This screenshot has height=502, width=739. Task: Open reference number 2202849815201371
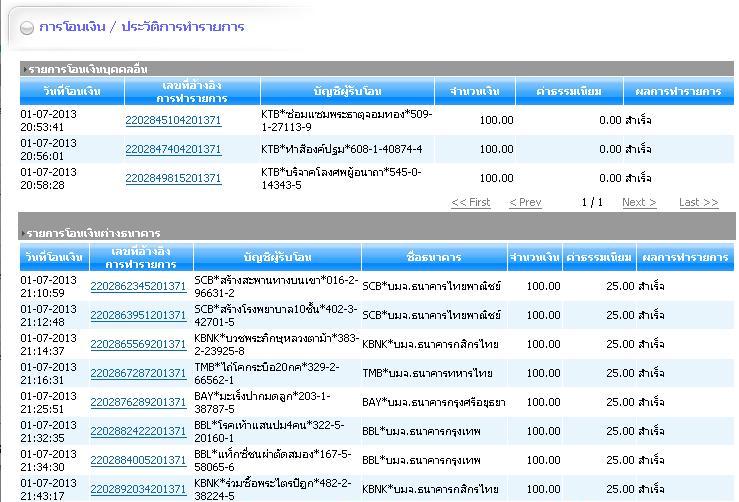coord(173,178)
